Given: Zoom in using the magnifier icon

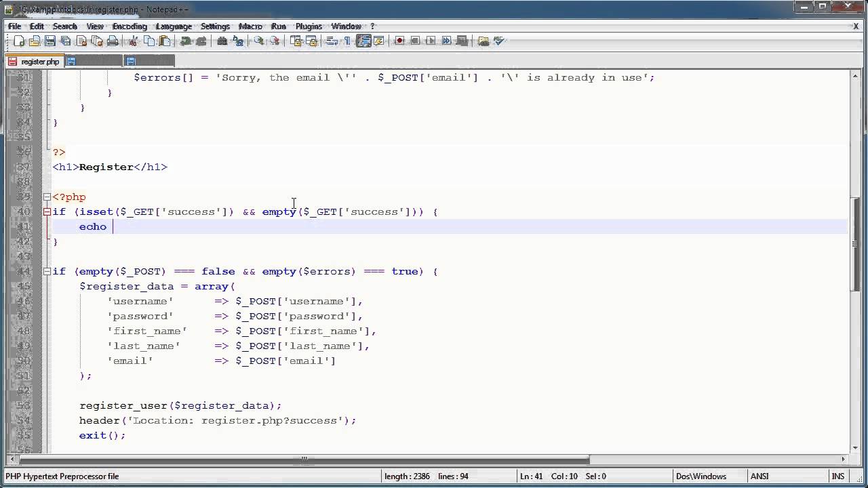Looking at the screenshot, I should 260,41.
